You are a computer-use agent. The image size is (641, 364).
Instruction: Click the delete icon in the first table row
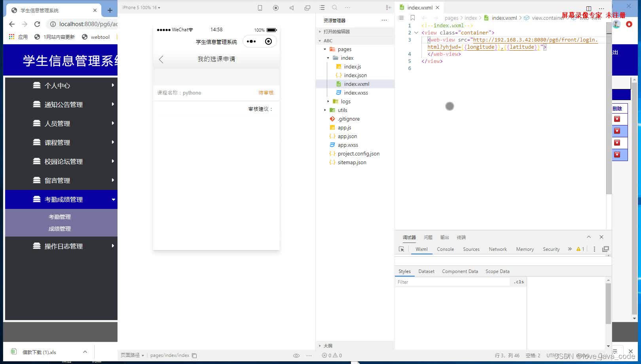point(617,119)
